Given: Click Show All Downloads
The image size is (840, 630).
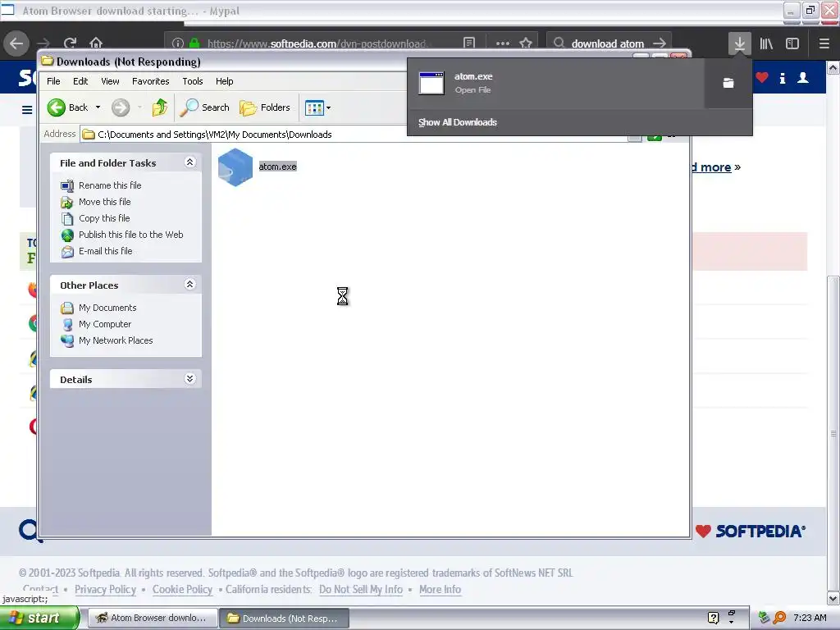Looking at the screenshot, I should coord(458,122).
